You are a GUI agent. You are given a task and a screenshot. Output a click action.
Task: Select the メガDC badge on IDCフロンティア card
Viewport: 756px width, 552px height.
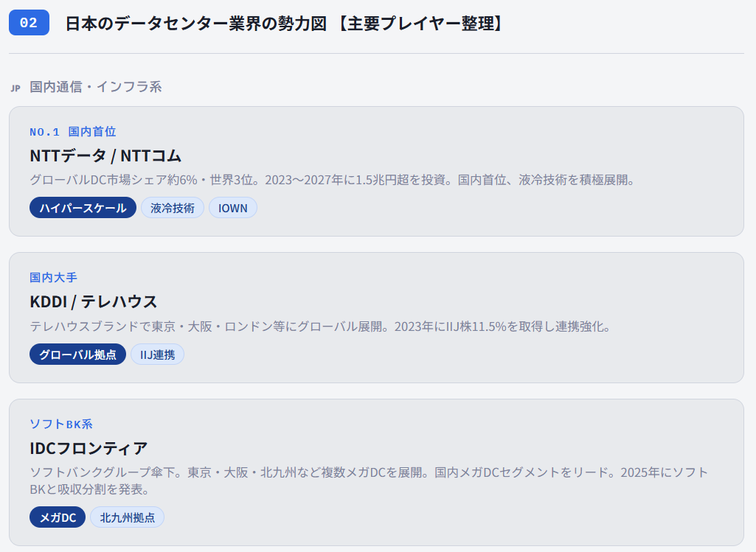[x=57, y=517]
